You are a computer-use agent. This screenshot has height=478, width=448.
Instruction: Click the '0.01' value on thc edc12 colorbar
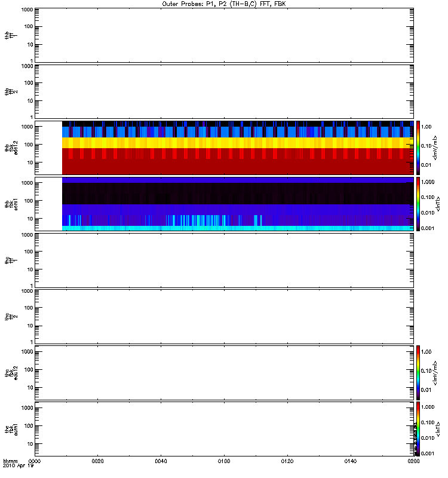point(426,390)
